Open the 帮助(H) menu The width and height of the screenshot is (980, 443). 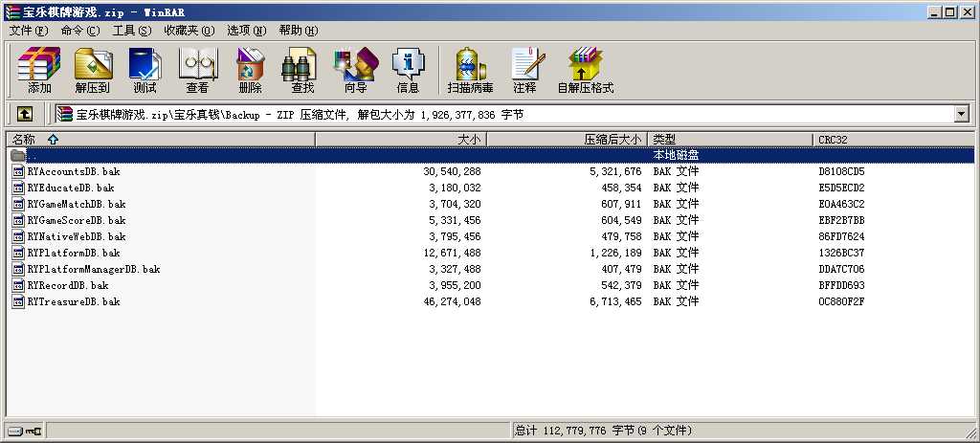(x=299, y=30)
